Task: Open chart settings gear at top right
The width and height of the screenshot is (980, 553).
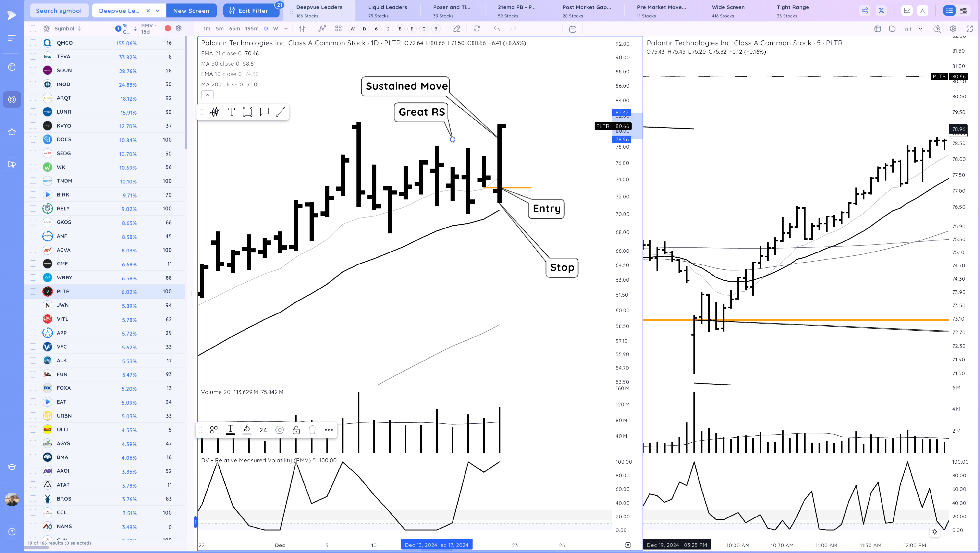Action: click(953, 28)
